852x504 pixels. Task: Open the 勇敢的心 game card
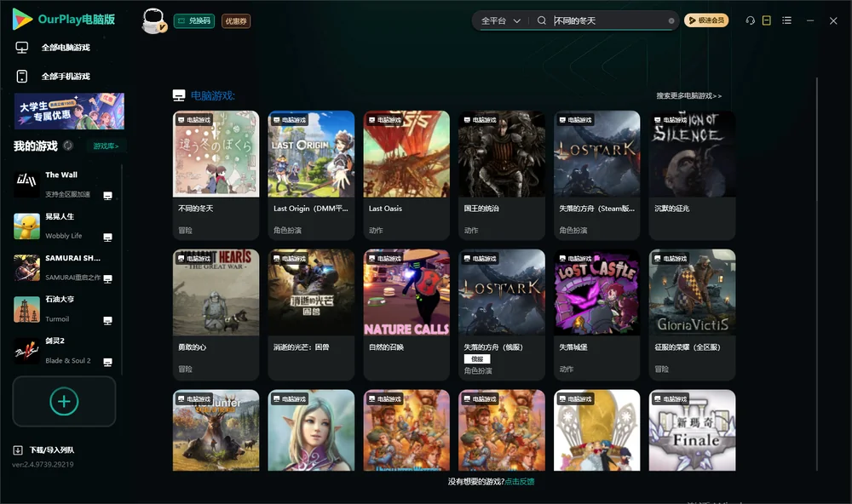(x=216, y=314)
